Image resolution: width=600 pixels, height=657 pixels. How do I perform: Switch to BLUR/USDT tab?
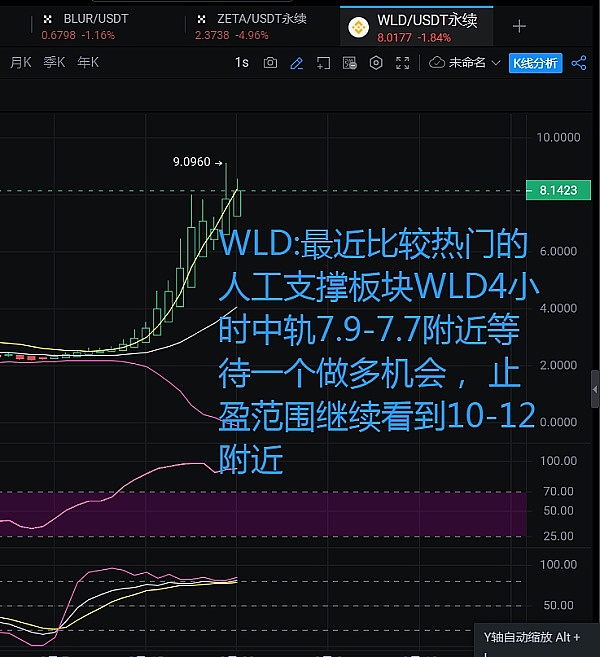point(95,27)
